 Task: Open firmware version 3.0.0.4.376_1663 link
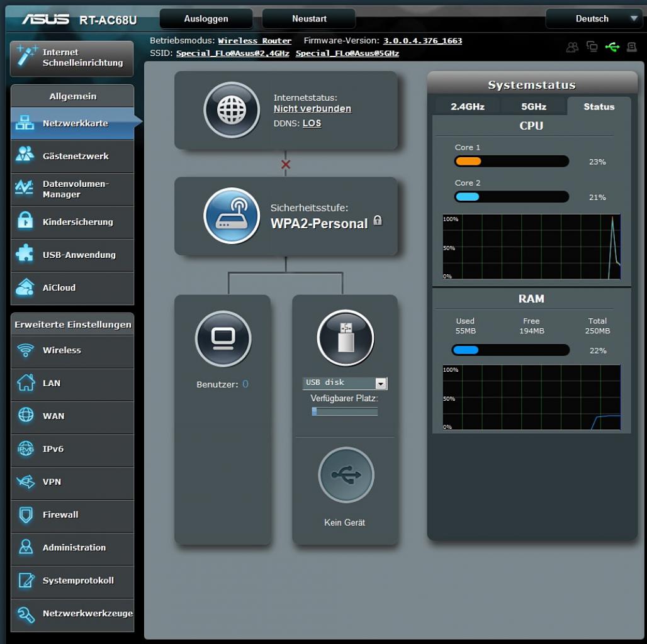pos(422,40)
